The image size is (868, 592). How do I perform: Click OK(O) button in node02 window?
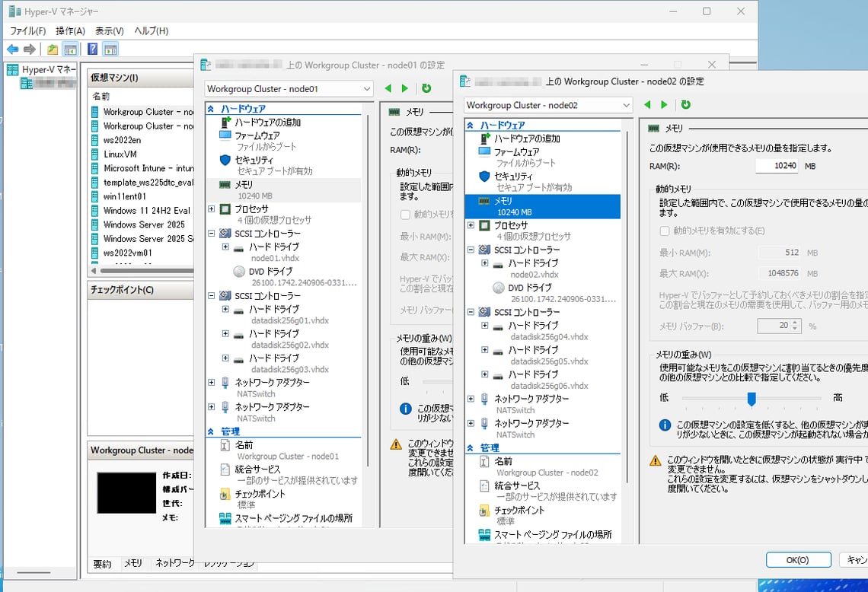(798, 560)
